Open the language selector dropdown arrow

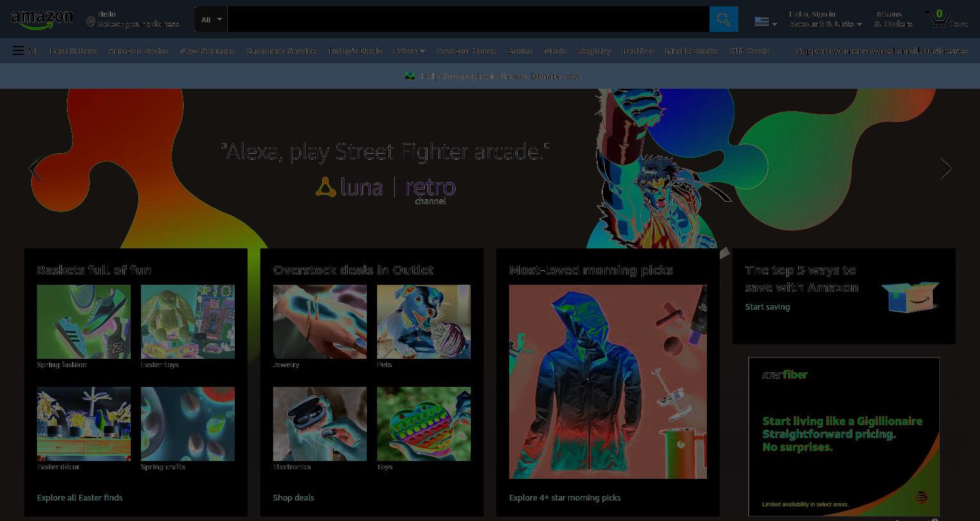pos(775,24)
